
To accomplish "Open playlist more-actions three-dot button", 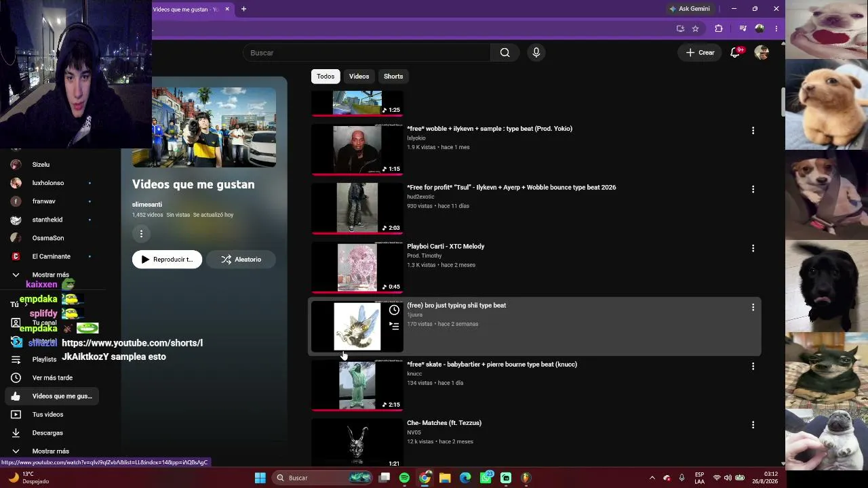I will pyautogui.click(x=141, y=234).
